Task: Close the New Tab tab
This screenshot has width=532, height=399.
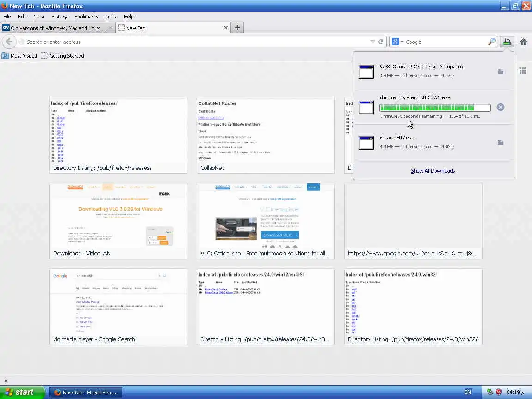Action: coord(226,28)
